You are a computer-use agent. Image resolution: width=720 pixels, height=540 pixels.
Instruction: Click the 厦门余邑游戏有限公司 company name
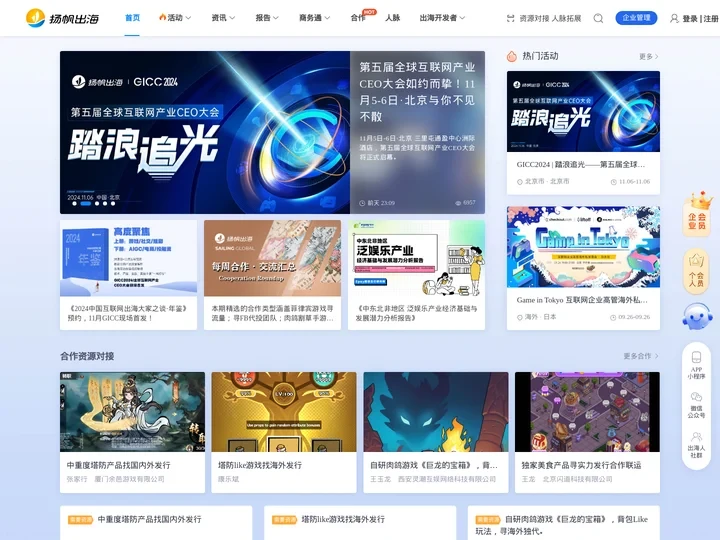pyautogui.click(x=129, y=479)
